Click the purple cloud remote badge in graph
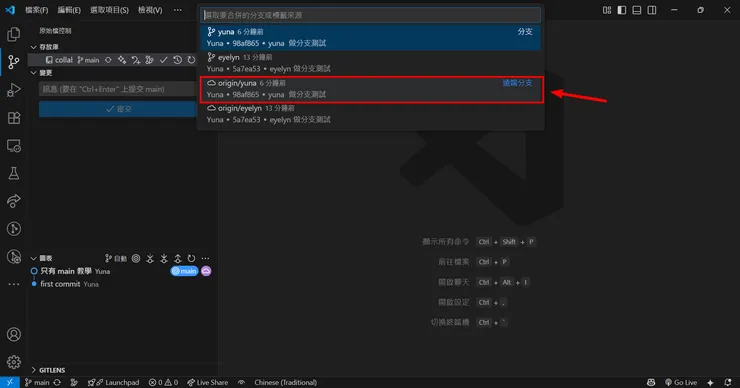The height and width of the screenshot is (388, 740). [x=206, y=271]
